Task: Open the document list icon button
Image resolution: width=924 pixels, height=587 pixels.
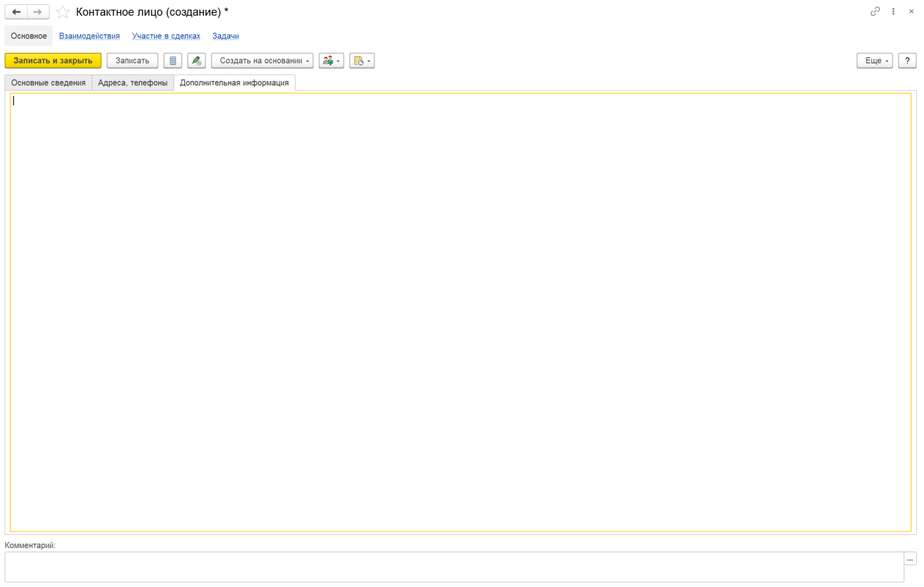Action: point(173,61)
